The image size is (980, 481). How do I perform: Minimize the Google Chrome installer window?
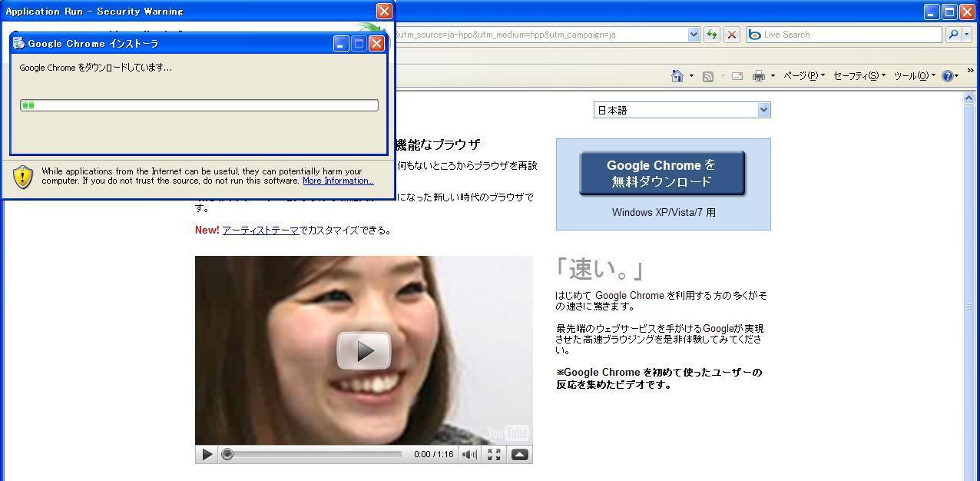click(341, 44)
